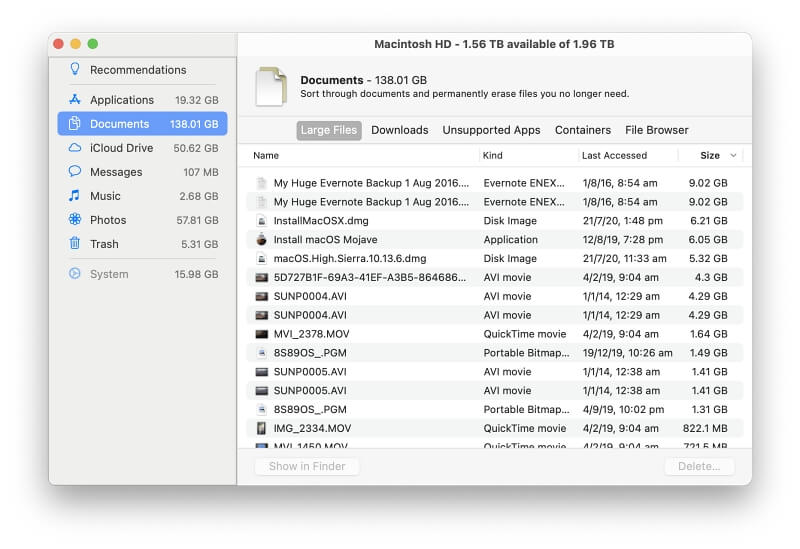Image resolution: width=800 pixels, height=549 pixels.
Task: Click the Install macOS Mojave app icon
Action: [x=261, y=239]
